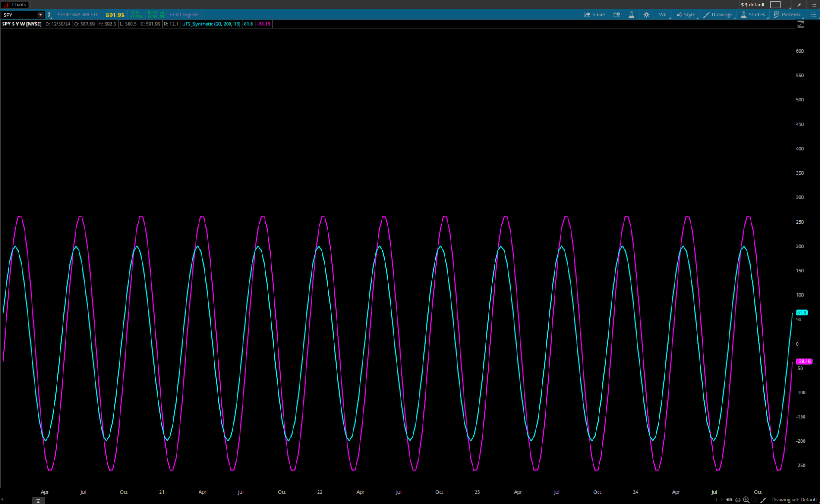The width and height of the screenshot is (820, 504).
Task: Open the top window list menu icon
Action: [x=814, y=5]
